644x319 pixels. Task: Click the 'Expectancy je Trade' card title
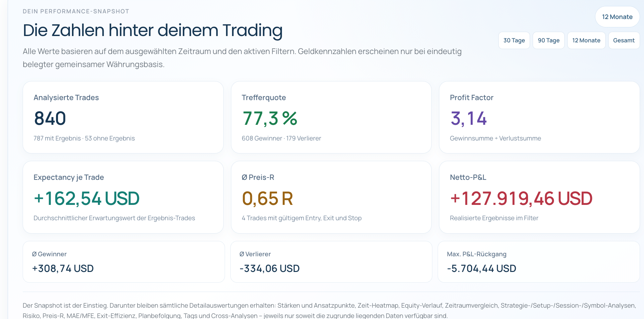point(69,177)
